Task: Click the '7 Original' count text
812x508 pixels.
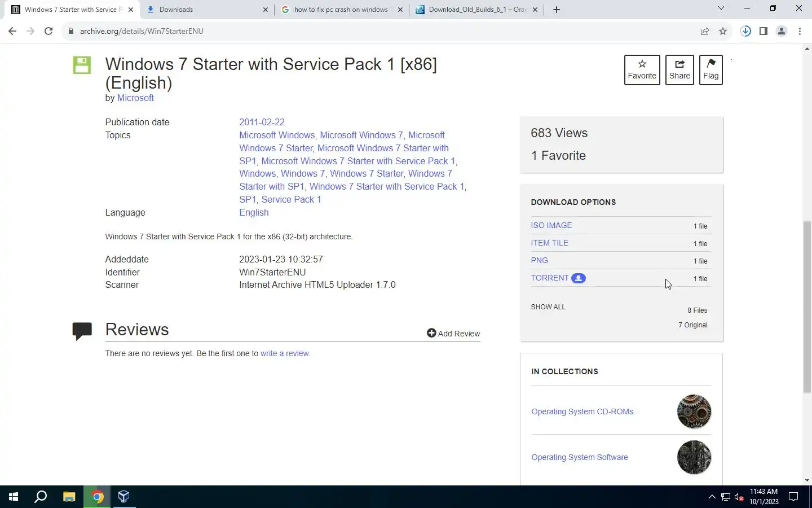Action: (x=692, y=325)
